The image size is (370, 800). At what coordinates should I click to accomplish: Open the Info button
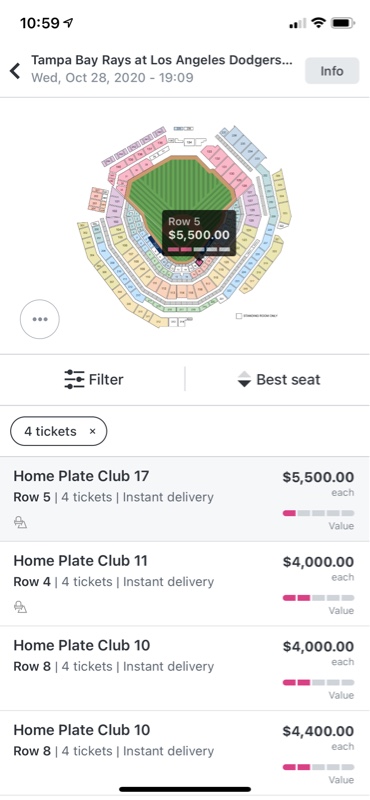[332, 71]
